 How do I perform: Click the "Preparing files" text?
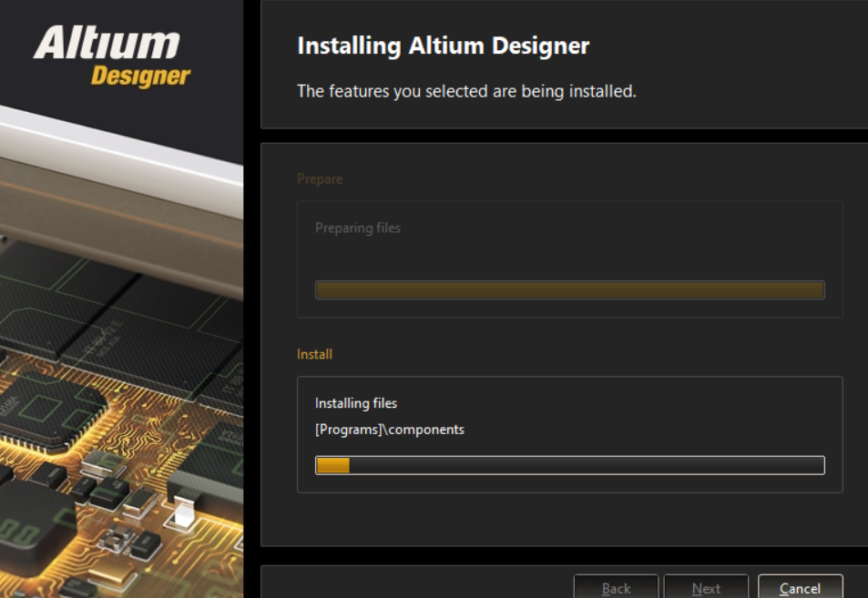pos(358,228)
